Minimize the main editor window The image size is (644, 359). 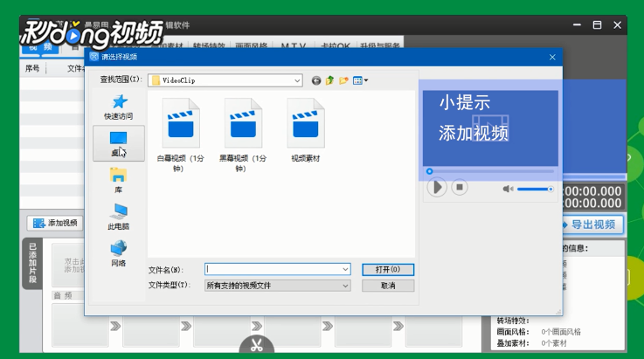(x=577, y=25)
